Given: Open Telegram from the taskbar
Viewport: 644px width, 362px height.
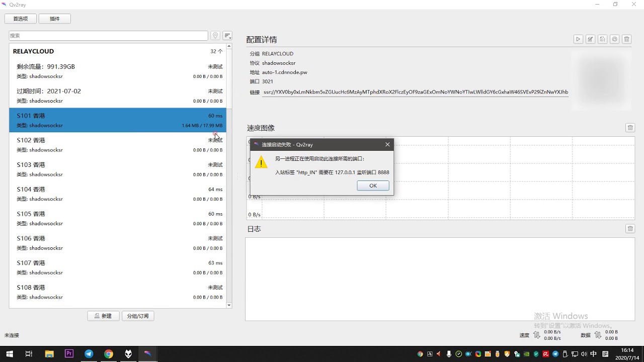Looking at the screenshot, I should coord(89,354).
